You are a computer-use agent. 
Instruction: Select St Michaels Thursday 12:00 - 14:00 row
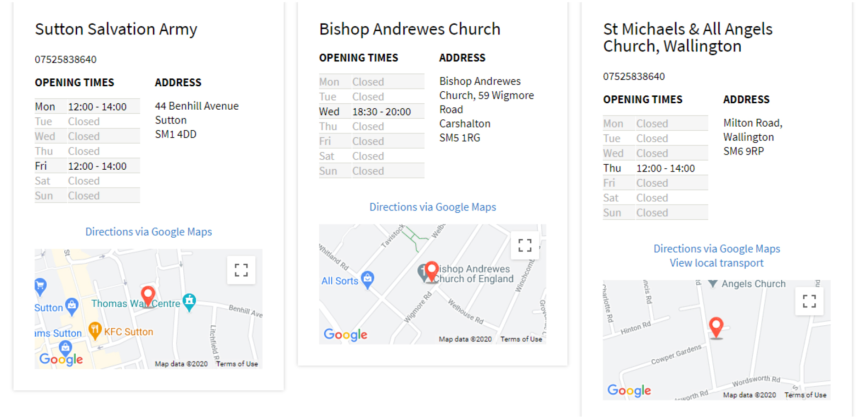coord(655,168)
